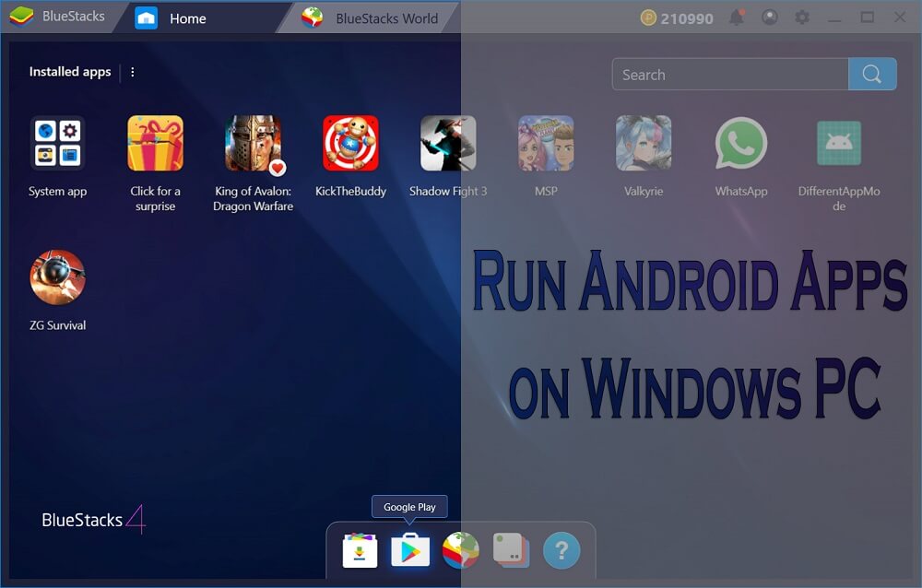
Task: Open the MSP app
Action: point(546,144)
